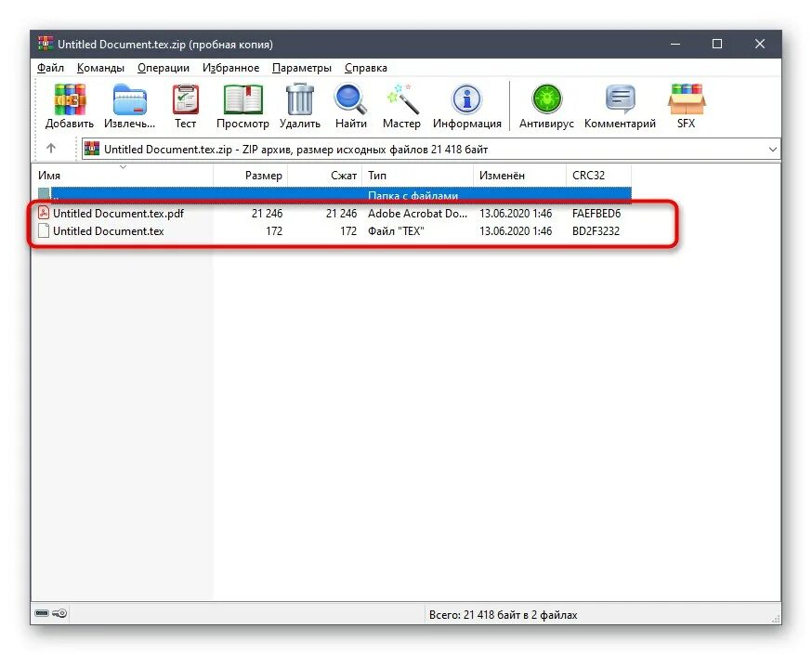Click the Файл "TEX" type cell
Viewport: 812px width, 655px height.
coord(396,231)
